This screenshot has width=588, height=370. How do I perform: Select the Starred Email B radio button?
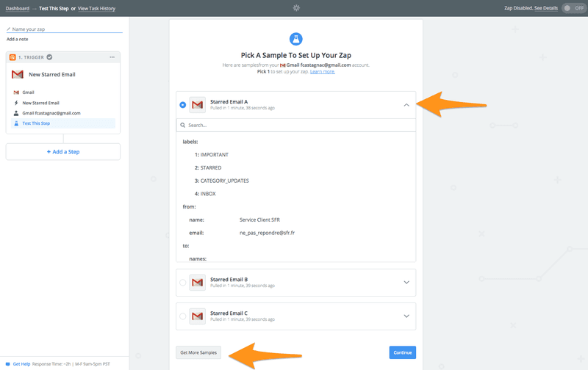183,283
